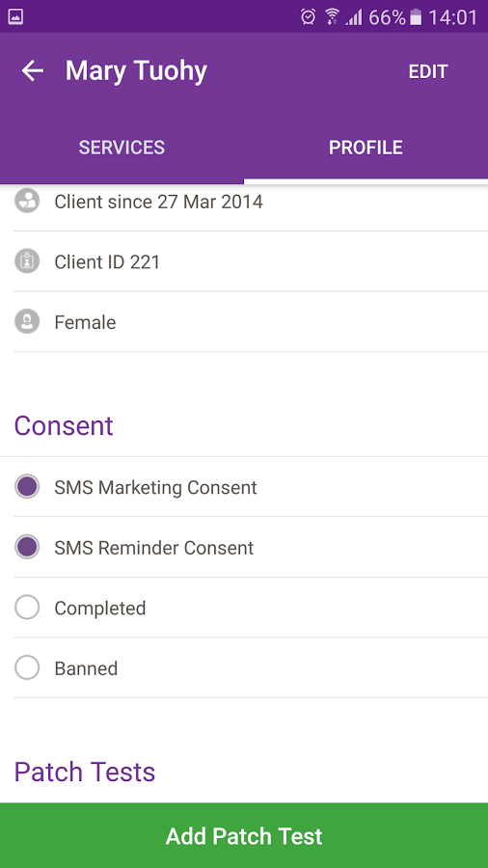Click the Client ID badge icon
Viewport: 488px width, 868px height.
[27, 261]
